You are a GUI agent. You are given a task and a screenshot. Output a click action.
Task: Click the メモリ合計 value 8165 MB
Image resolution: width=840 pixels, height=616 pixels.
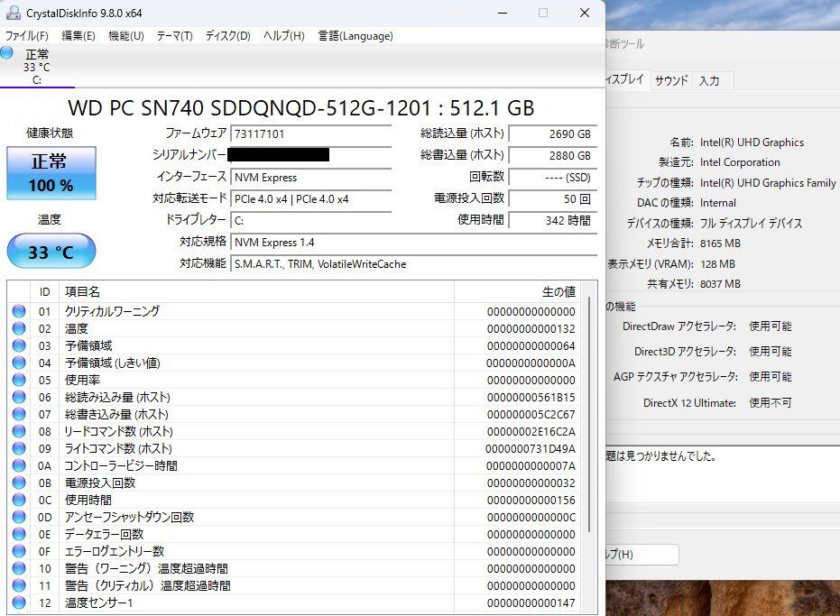720,244
